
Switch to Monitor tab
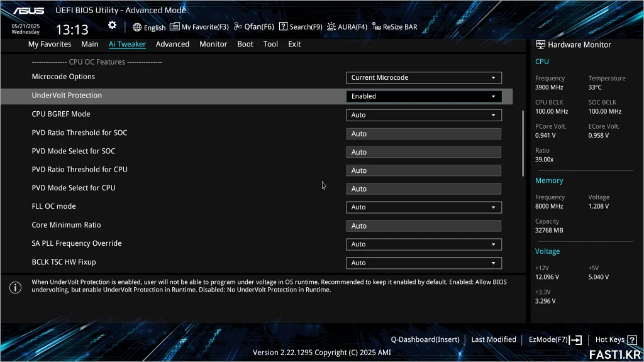coord(213,44)
